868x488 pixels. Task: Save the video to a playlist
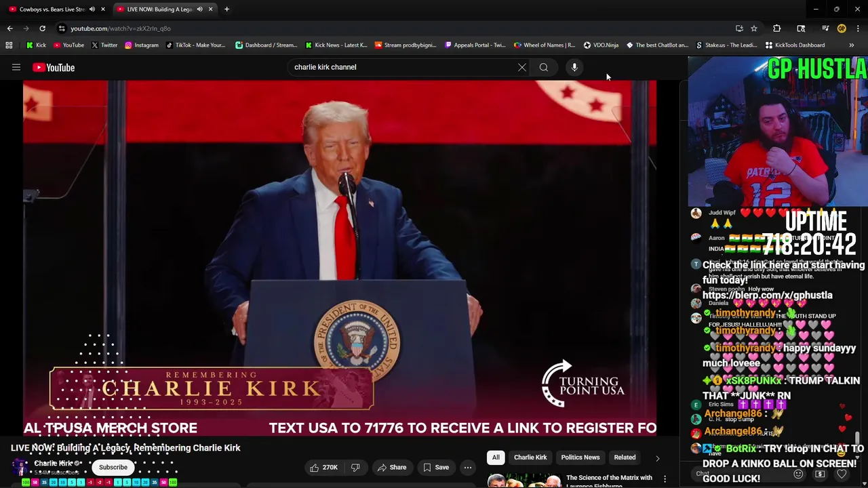[x=435, y=467]
